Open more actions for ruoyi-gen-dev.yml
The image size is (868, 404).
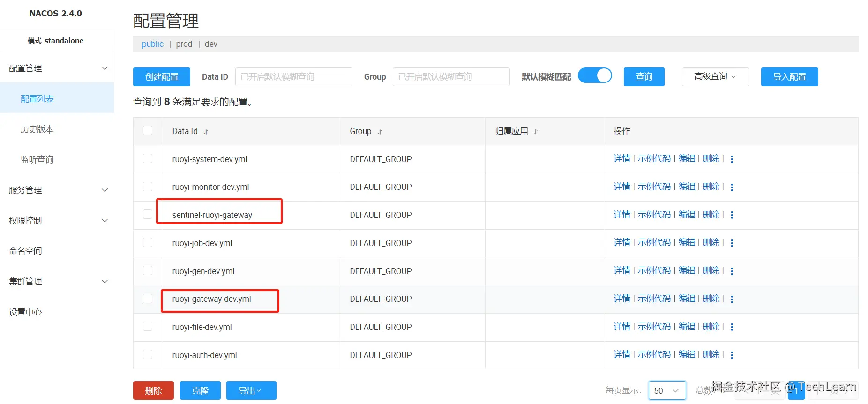pyautogui.click(x=732, y=271)
